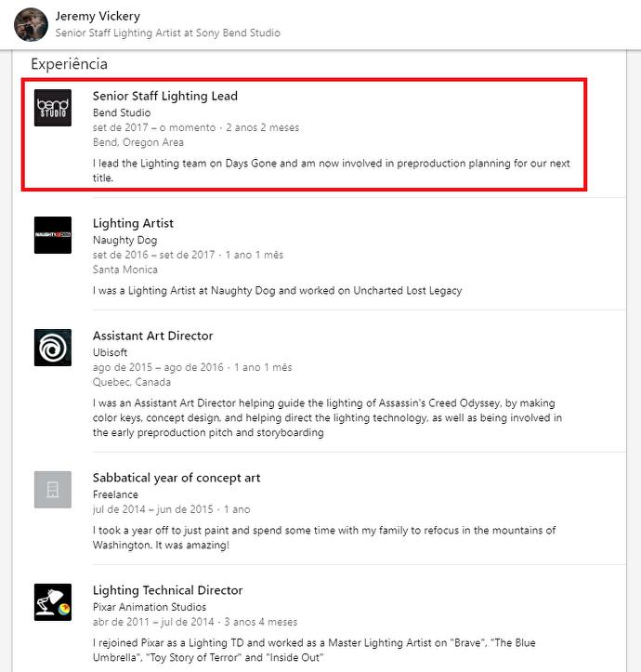Image resolution: width=641 pixels, height=672 pixels.
Task: Click the Bend Studio company name
Action: [122, 112]
